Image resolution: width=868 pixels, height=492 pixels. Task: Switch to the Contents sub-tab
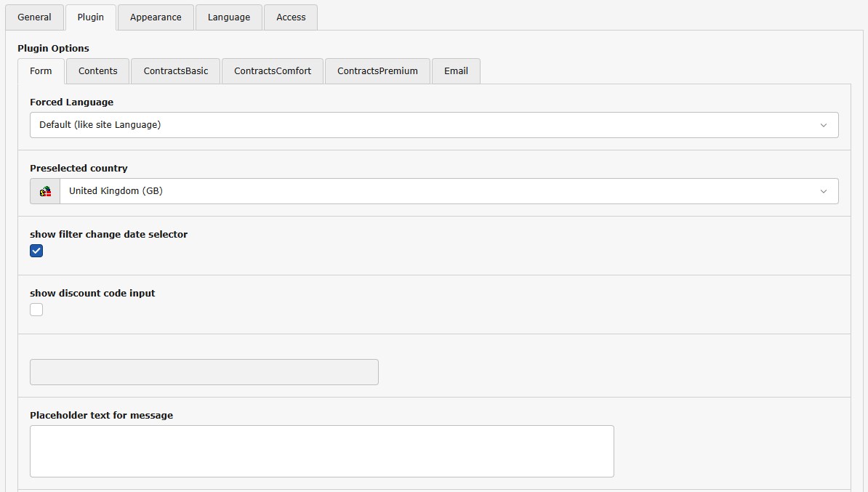coord(97,71)
